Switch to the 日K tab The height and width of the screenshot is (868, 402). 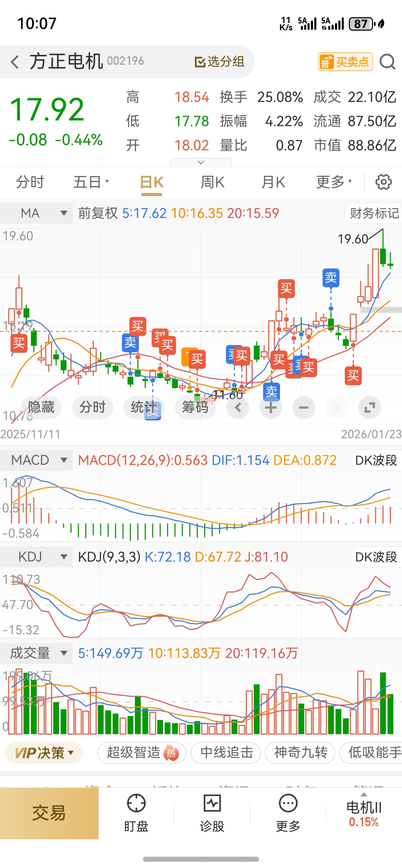pos(152,182)
